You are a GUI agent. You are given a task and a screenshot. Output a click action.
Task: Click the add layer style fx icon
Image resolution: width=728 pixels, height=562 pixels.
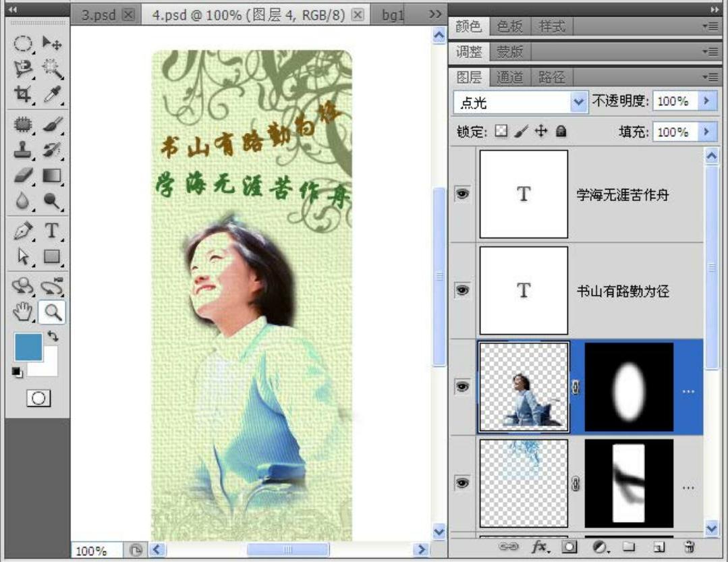[538, 546]
